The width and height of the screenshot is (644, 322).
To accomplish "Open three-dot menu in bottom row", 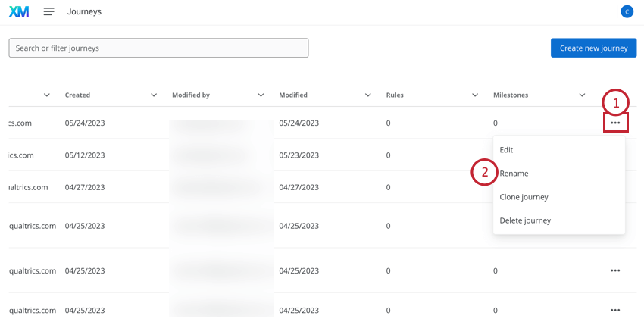I will 615,310.
